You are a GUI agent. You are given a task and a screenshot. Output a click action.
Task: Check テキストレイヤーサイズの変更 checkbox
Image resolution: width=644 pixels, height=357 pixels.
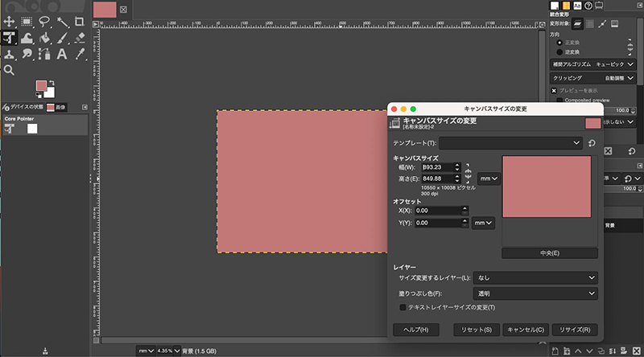[x=403, y=307]
